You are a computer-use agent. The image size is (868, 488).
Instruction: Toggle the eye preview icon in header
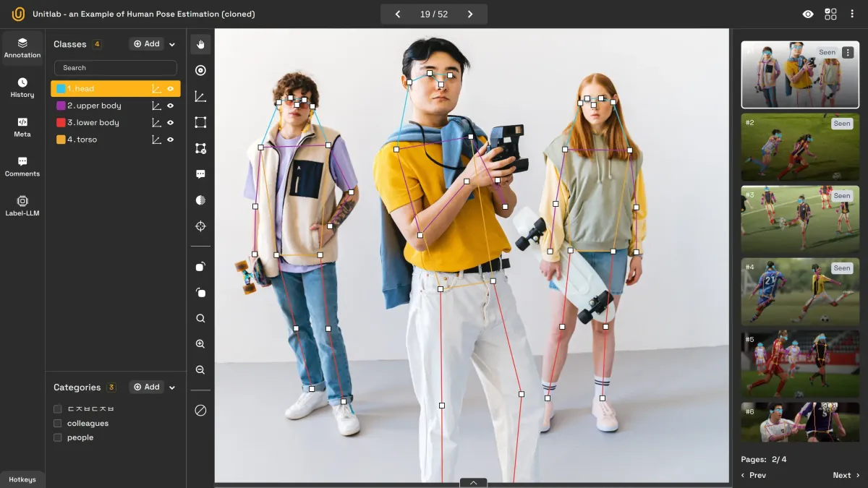coord(808,14)
